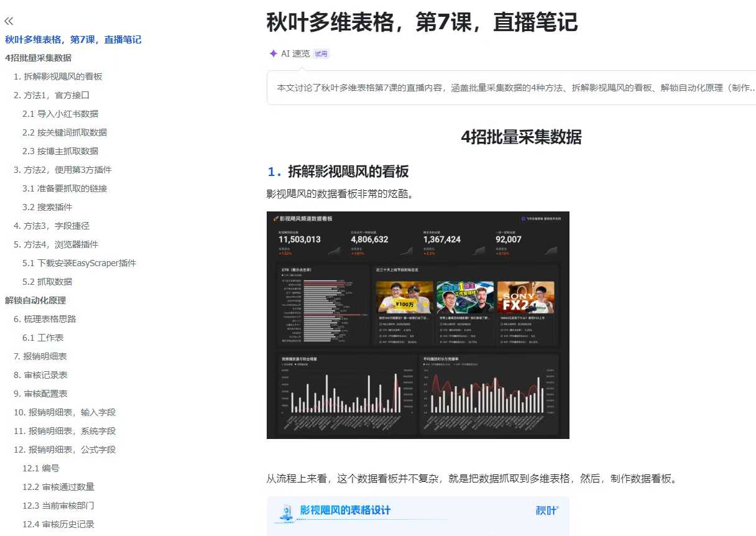Select 3.2 搜索插件 in the outline

47,207
